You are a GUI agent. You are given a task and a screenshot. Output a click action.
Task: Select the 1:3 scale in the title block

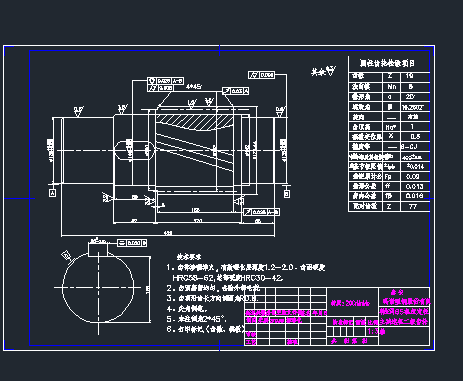click(x=374, y=332)
